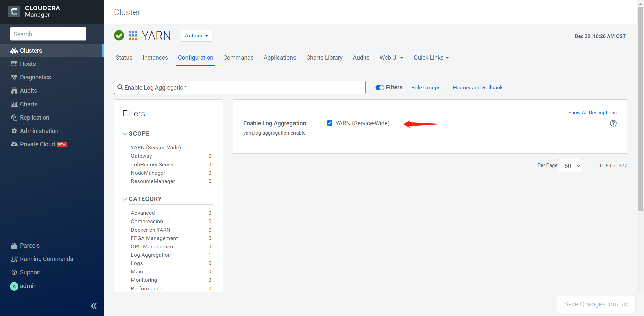Click the Diagnostics heartbeat icon

coord(14,77)
